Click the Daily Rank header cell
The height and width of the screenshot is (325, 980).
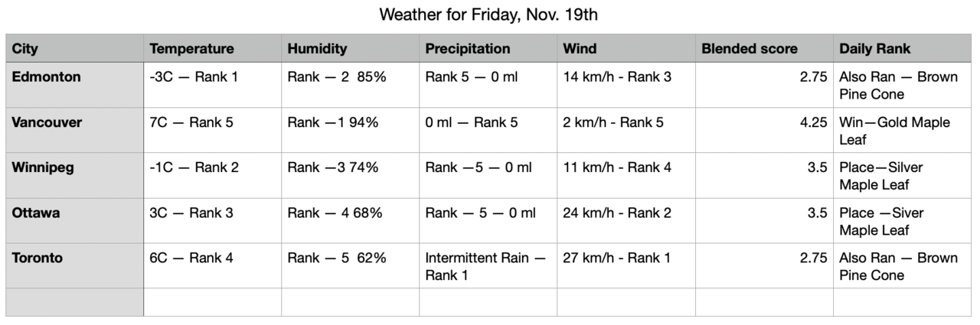(x=902, y=49)
